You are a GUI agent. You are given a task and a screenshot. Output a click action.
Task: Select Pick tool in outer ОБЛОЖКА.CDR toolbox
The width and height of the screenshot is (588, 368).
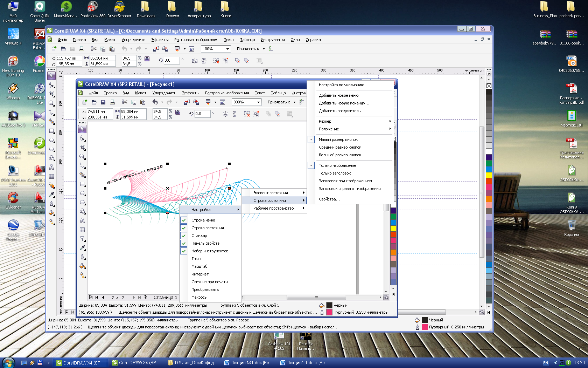[51, 75]
